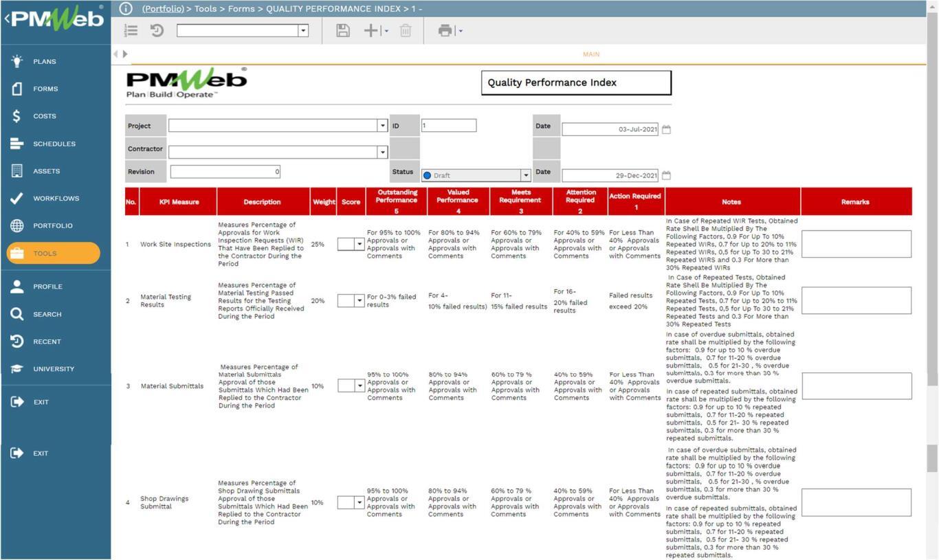939x560 pixels.
Task: Save the record with floppy disk icon
Action: point(343,30)
